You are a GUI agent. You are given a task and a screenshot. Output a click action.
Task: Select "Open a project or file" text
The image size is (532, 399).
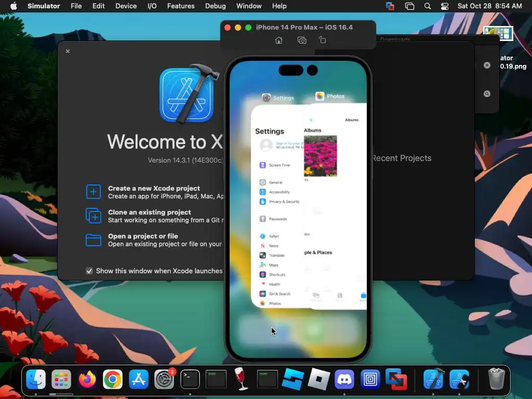click(143, 236)
